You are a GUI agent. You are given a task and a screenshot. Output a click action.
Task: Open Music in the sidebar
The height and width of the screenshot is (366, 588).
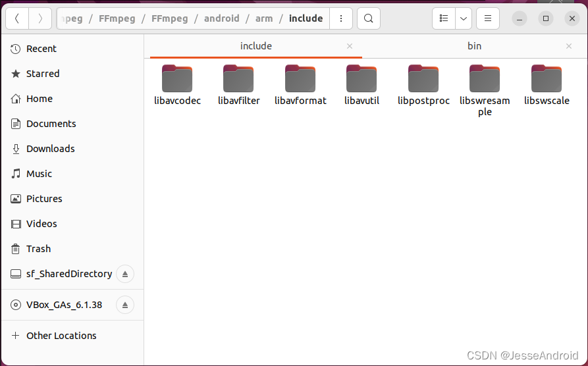pyautogui.click(x=72, y=174)
